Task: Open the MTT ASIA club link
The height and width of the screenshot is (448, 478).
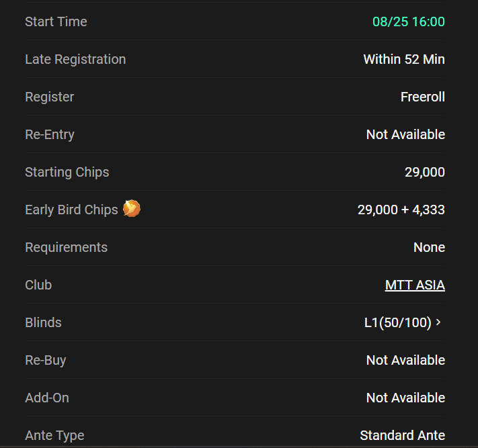Action: [x=415, y=285]
